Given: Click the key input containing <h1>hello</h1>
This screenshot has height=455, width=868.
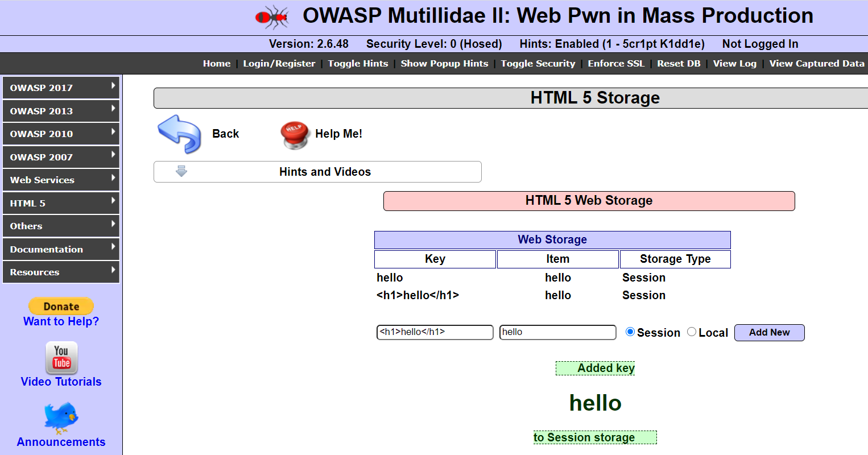Looking at the screenshot, I should click(x=435, y=332).
